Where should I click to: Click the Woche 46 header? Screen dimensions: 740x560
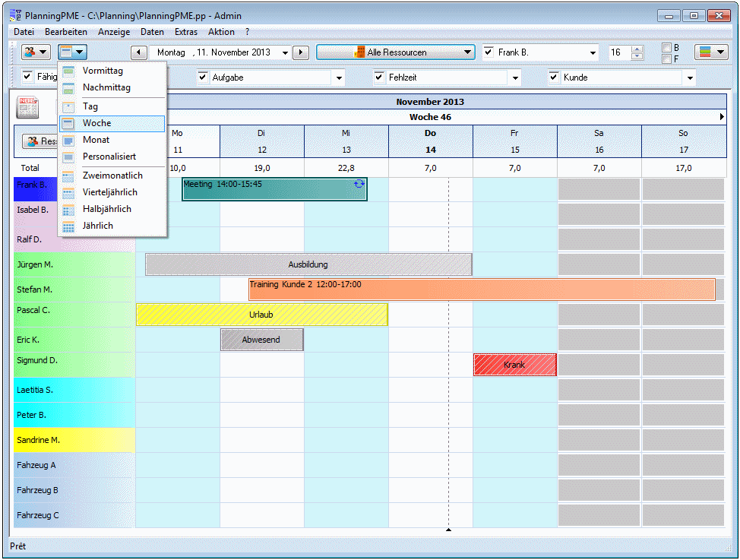coord(431,117)
